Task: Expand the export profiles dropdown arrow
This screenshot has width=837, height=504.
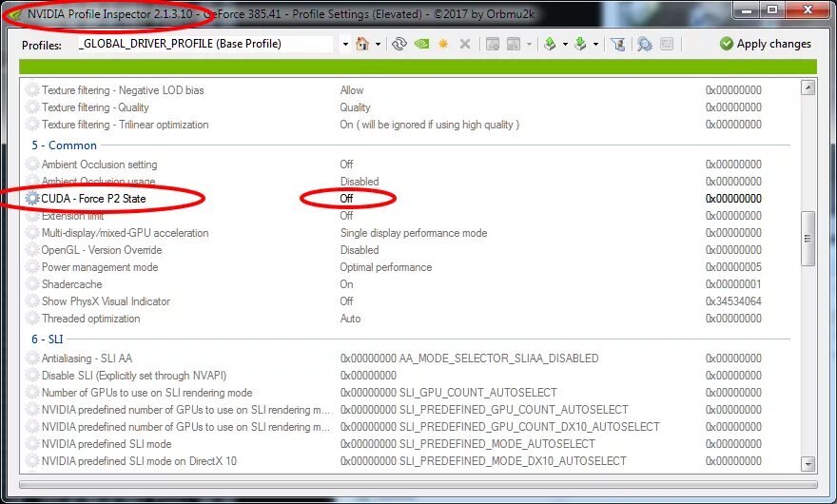Action: [565, 45]
